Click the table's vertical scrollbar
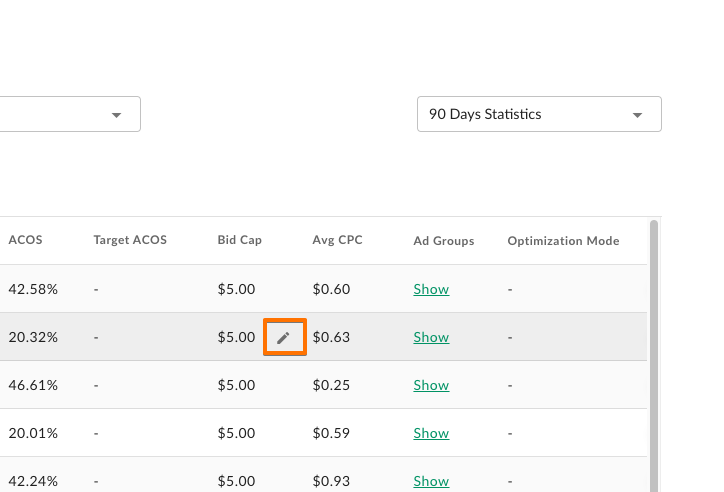The height and width of the screenshot is (492, 724). (x=653, y=356)
